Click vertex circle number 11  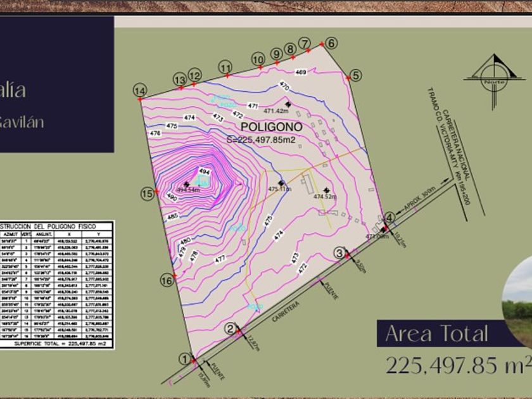[x=225, y=67]
